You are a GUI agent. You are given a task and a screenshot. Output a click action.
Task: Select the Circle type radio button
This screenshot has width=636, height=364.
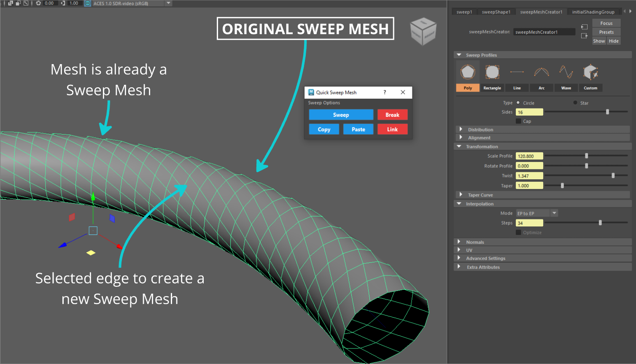518,103
